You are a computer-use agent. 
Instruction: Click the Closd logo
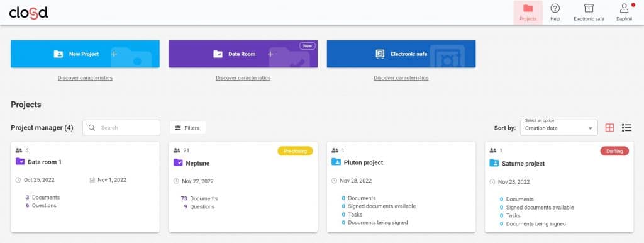tap(29, 13)
